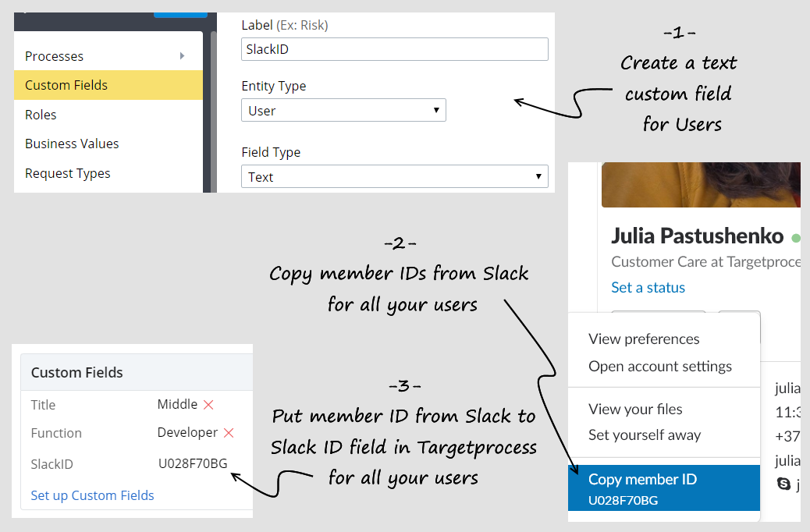Select Custom Fields in the settings sidebar

pos(108,85)
